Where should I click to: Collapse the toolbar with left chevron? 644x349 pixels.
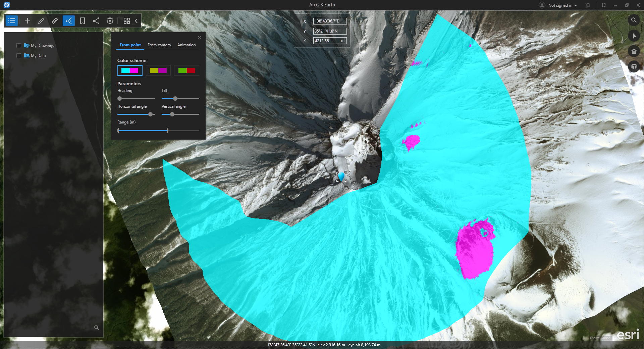[x=136, y=21]
